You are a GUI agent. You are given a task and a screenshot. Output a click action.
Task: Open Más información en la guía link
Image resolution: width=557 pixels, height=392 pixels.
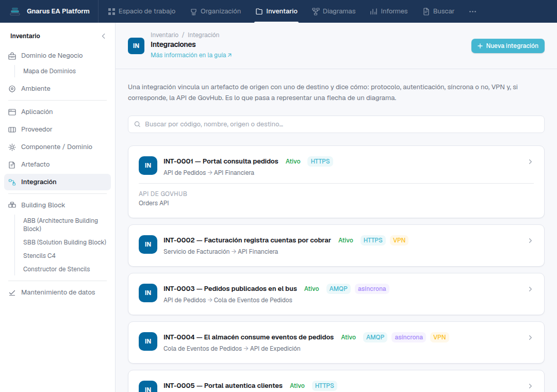[x=191, y=55]
